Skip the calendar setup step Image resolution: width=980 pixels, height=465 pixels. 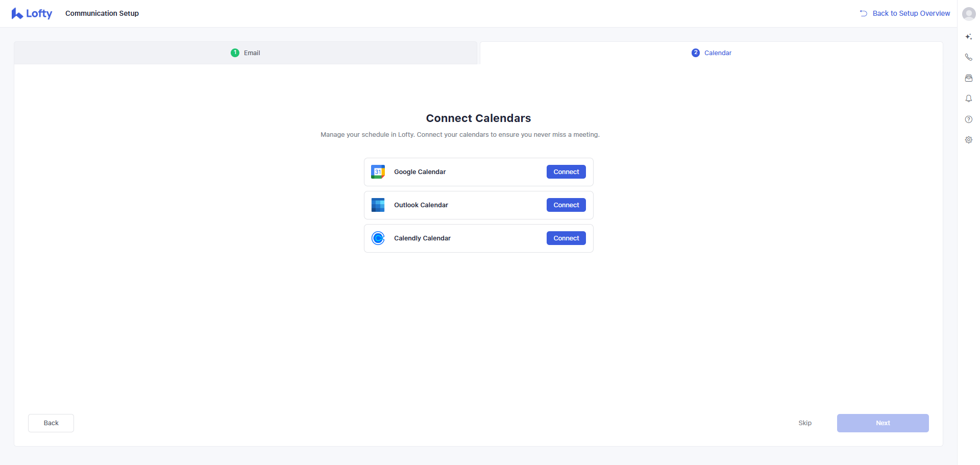[x=804, y=423]
